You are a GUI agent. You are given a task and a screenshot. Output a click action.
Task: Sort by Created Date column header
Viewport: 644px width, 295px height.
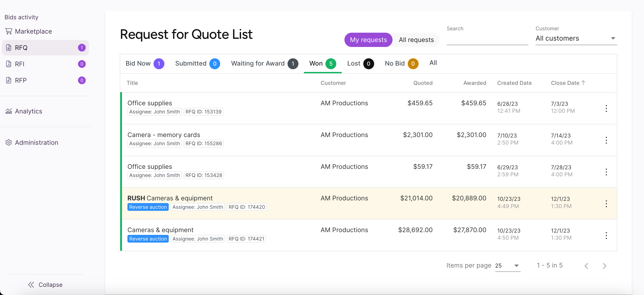[x=514, y=83]
